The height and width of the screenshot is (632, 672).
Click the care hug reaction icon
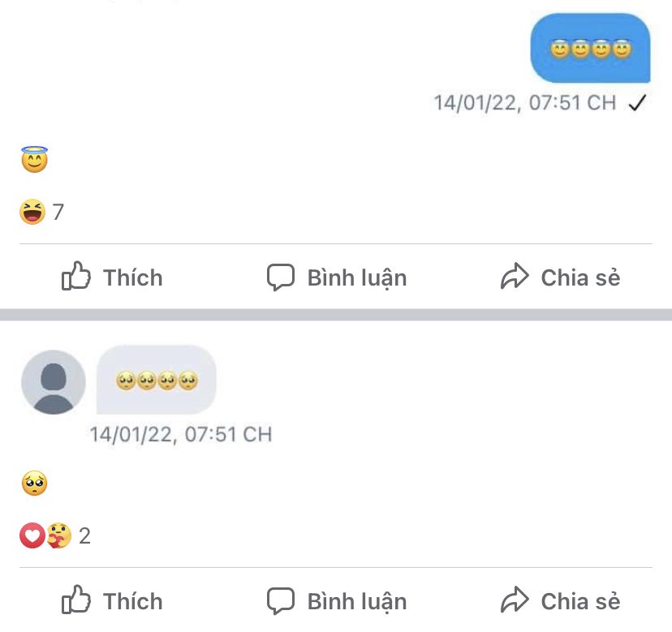click(x=58, y=535)
